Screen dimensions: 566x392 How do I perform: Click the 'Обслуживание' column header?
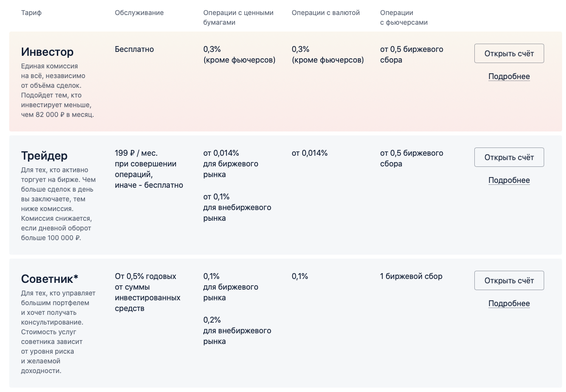[x=139, y=13]
